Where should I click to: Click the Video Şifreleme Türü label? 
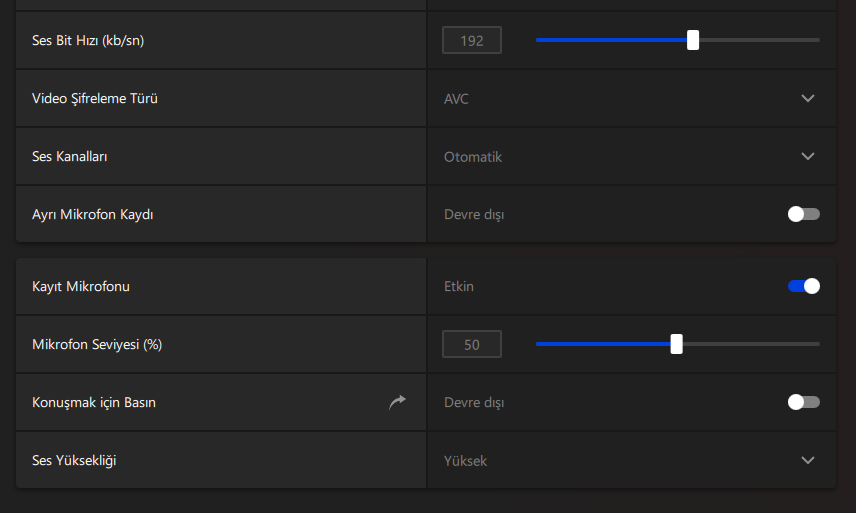[95, 98]
